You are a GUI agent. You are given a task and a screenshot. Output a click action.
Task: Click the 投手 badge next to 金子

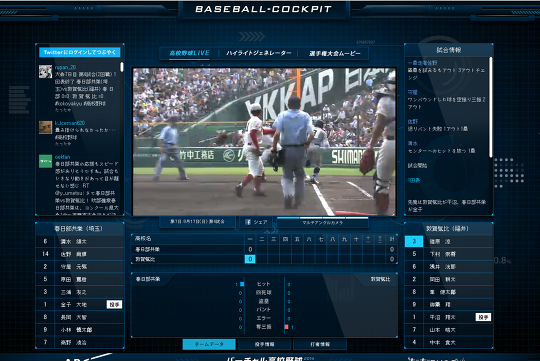coord(114,305)
